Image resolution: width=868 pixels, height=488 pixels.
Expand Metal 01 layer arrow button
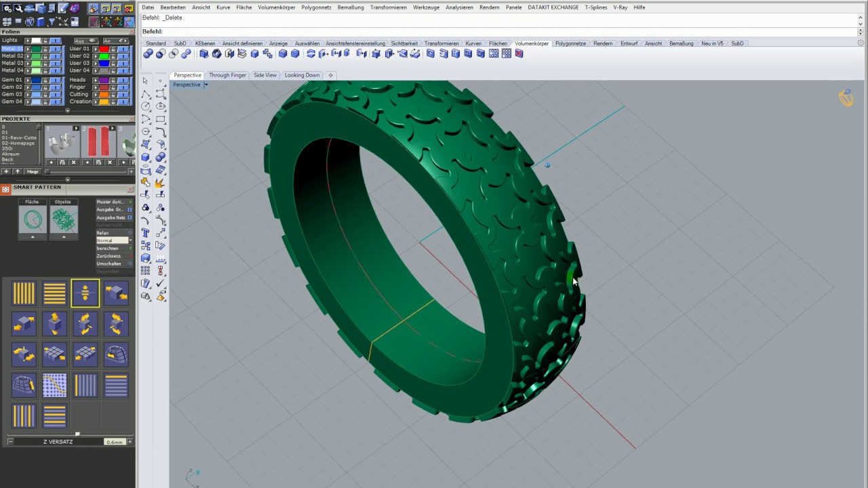coord(28,49)
